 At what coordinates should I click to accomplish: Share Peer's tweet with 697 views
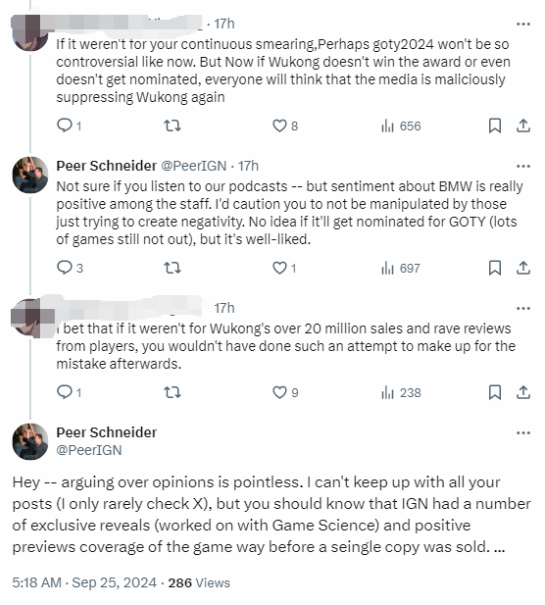523,268
